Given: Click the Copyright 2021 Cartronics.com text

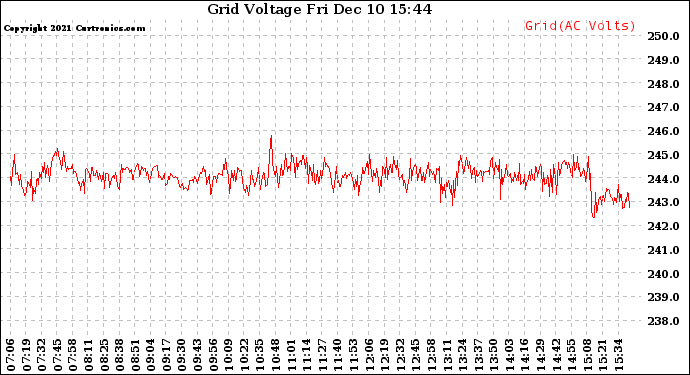Looking at the screenshot, I should click(x=74, y=28).
